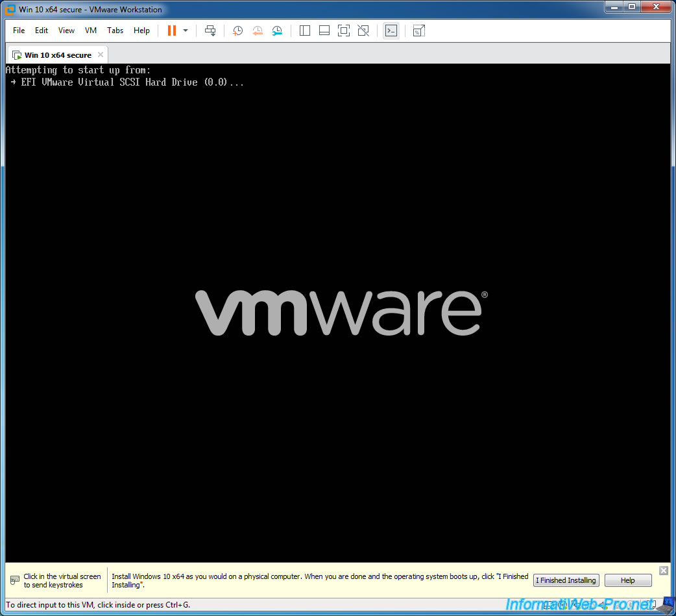Open the snapshot manager

point(277,31)
